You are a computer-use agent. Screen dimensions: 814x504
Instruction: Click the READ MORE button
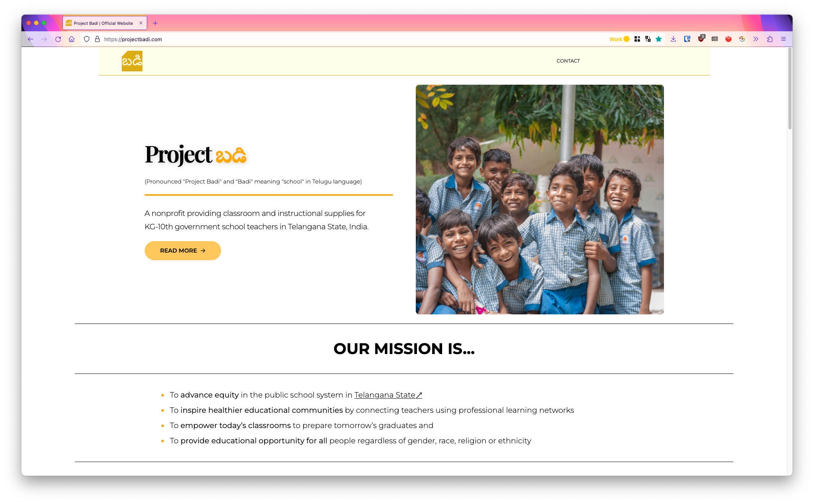tap(183, 251)
